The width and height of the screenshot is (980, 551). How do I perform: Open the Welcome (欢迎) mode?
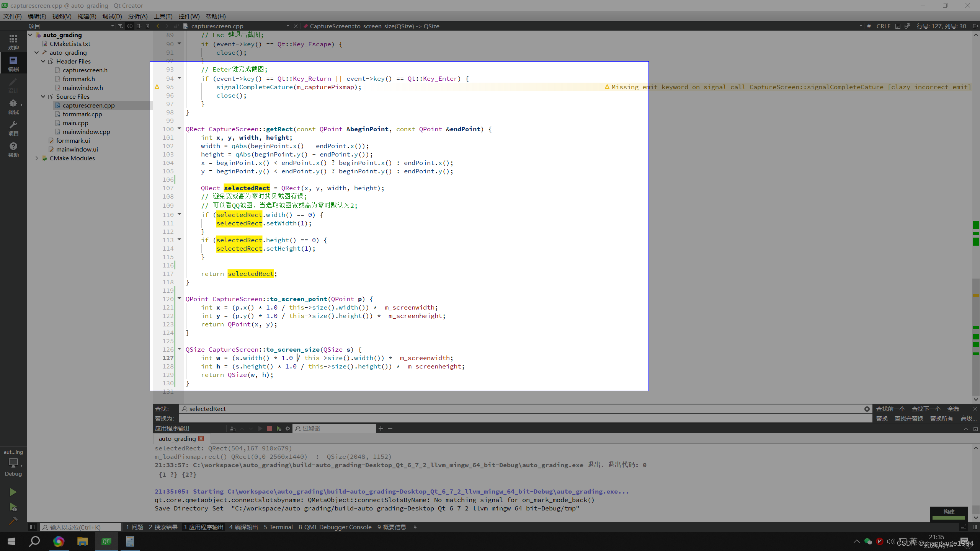[13, 42]
